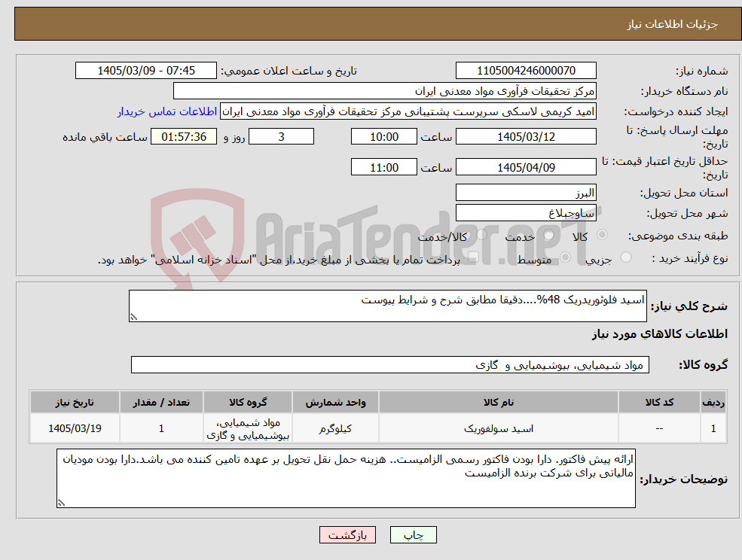Select the کالا radio button

pyautogui.click(x=603, y=235)
